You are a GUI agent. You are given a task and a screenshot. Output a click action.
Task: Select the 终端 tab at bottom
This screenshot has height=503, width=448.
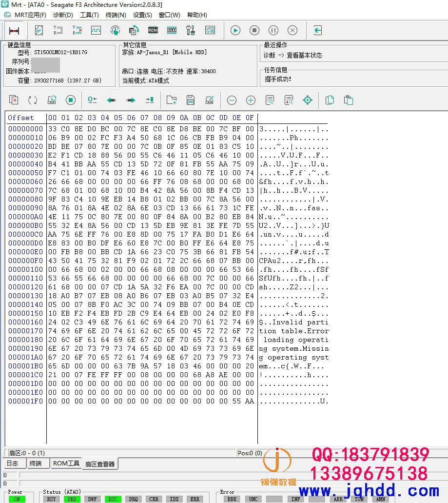[36, 463]
